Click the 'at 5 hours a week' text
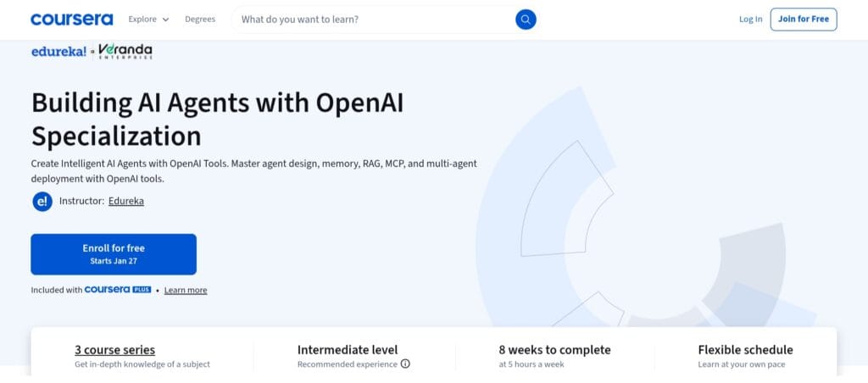This screenshot has width=868, height=383. coord(531,364)
